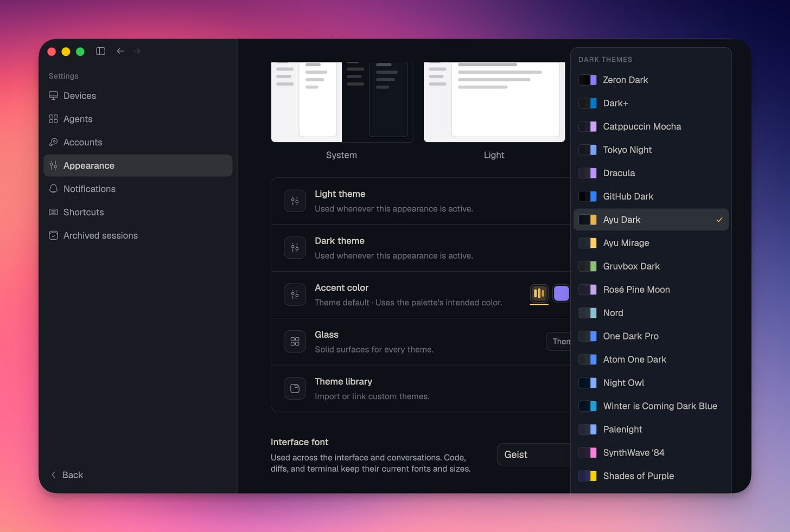The height and width of the screenshot is (532, 790).
Task: Select the Night Owl theme
Action: [x=651, y=383]
